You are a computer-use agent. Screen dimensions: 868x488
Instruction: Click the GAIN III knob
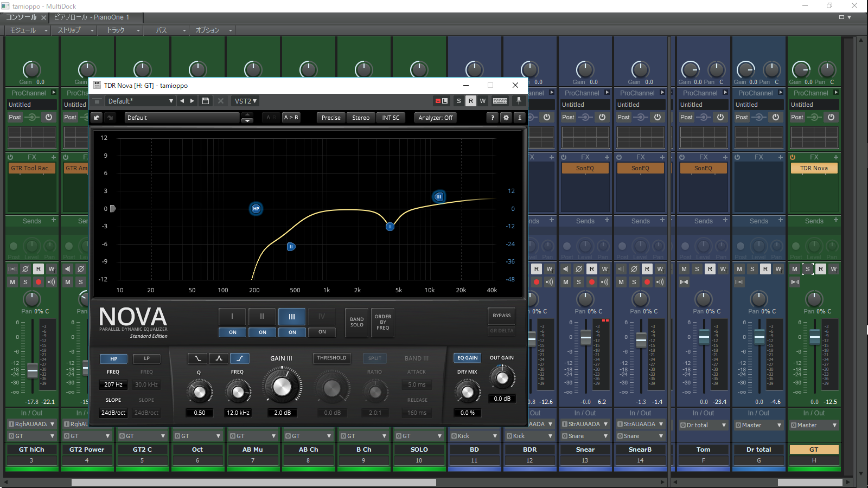[282, 386]
